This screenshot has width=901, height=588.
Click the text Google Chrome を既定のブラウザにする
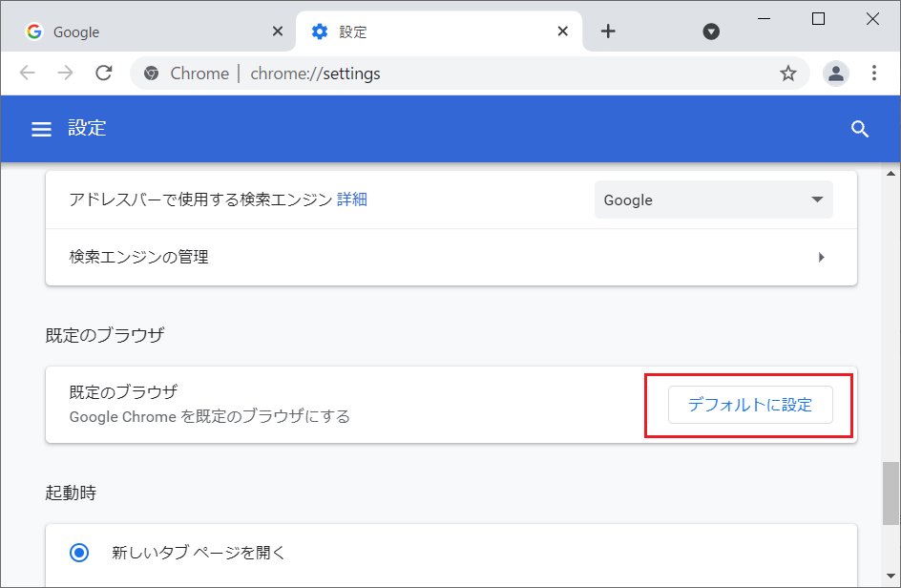click(209, 416)
